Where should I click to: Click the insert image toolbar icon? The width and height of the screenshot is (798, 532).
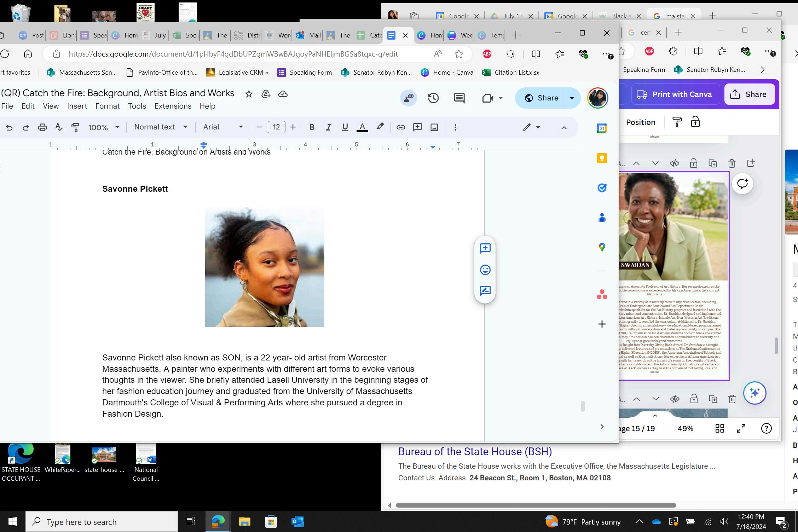434,127
